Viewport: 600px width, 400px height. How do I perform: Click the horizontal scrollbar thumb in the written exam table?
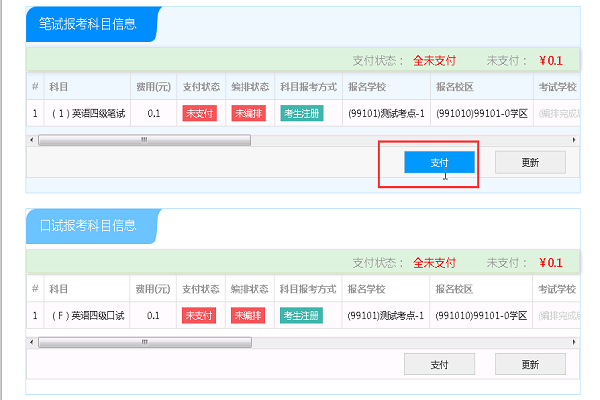pyautogui.click(x=145, y=140)
